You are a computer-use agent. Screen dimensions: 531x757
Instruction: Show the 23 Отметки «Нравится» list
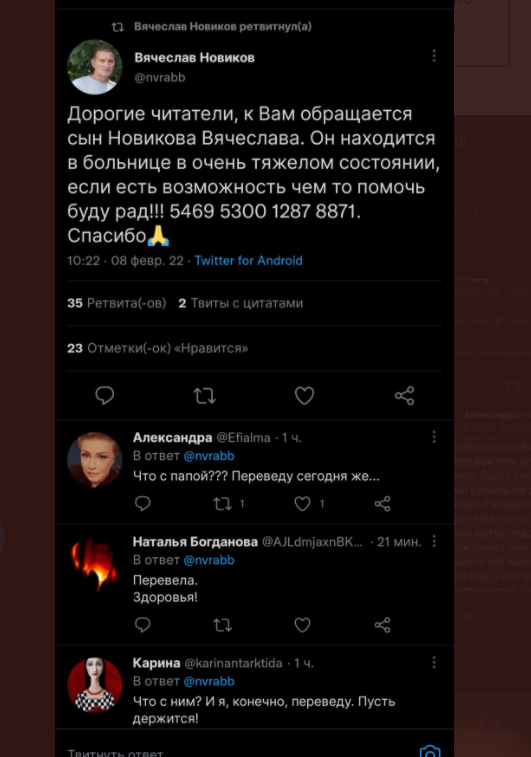(158, 348)
